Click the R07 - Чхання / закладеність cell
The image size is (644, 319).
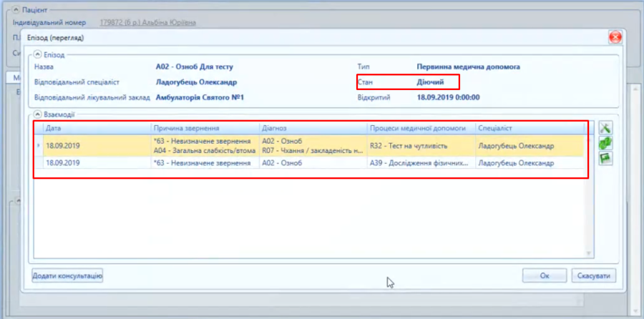[x=312, y=151]
